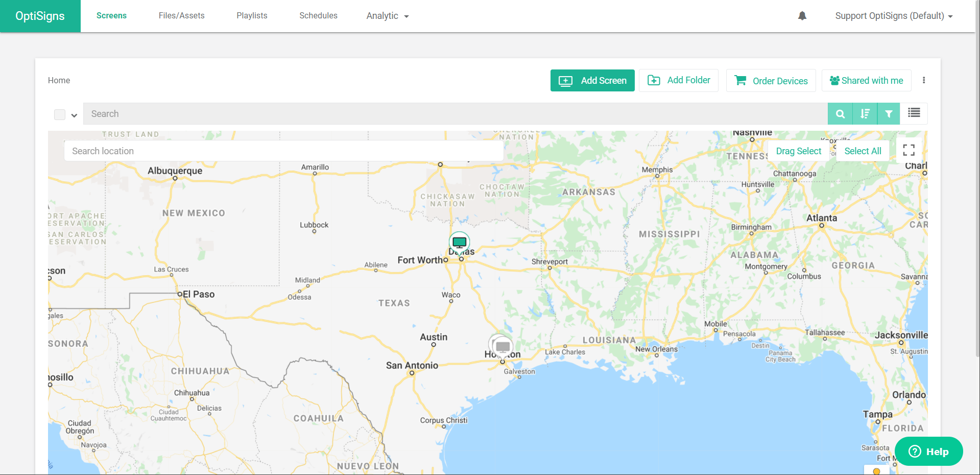Screen dimensions: 980x475
Task: Focus the Search location field
Action: (283, 151)
